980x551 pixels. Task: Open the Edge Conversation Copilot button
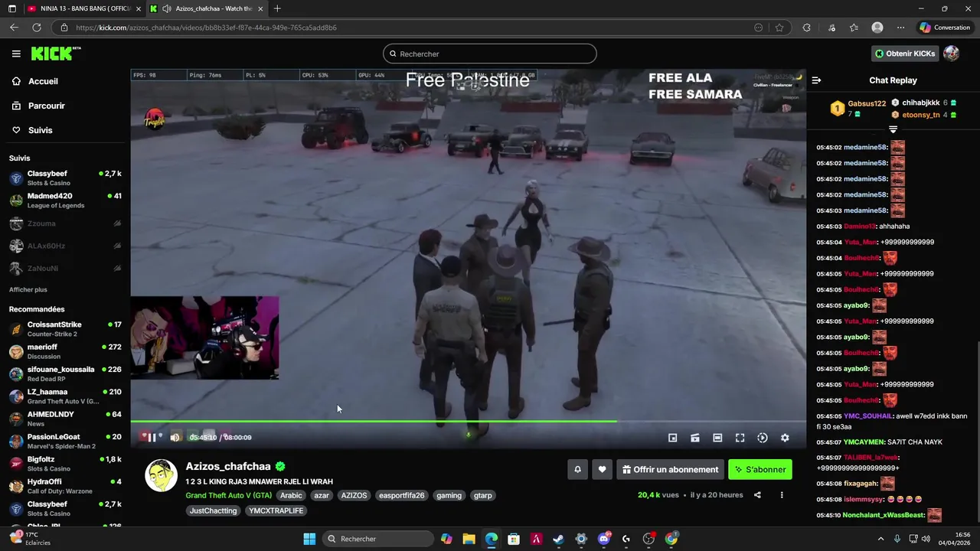[945, 28]
